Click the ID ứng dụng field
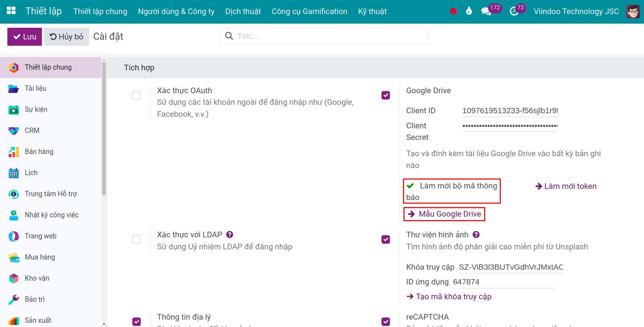 pyautogui.click(x=504, y=282)
